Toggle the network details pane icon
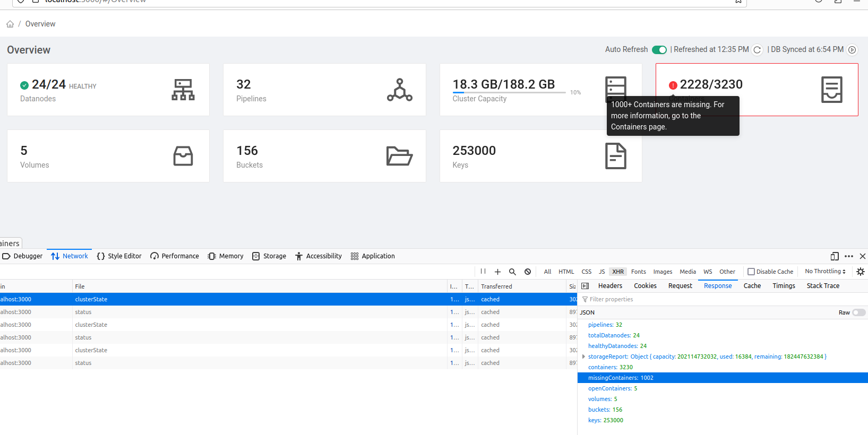Image resolution: width=868 pixels, height=435 pixels. click(x=585, y=286)
